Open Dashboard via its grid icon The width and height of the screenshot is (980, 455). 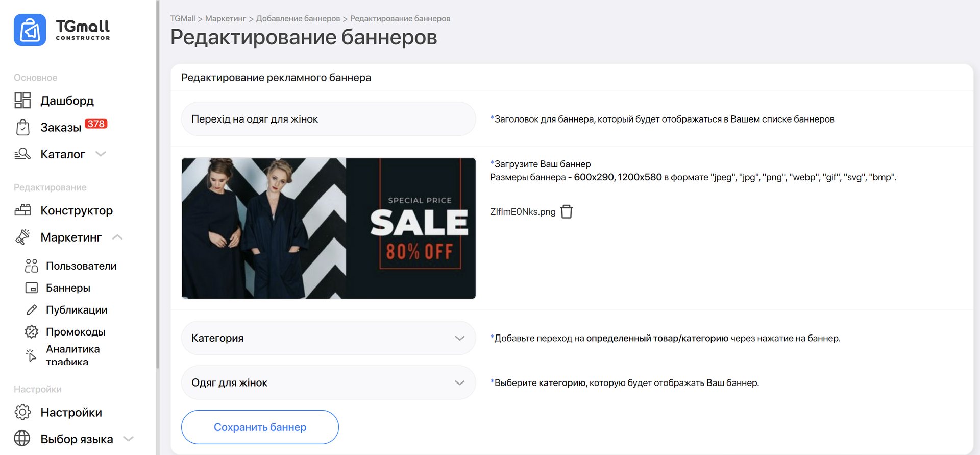pyautogui.click(x=22, y=101)
